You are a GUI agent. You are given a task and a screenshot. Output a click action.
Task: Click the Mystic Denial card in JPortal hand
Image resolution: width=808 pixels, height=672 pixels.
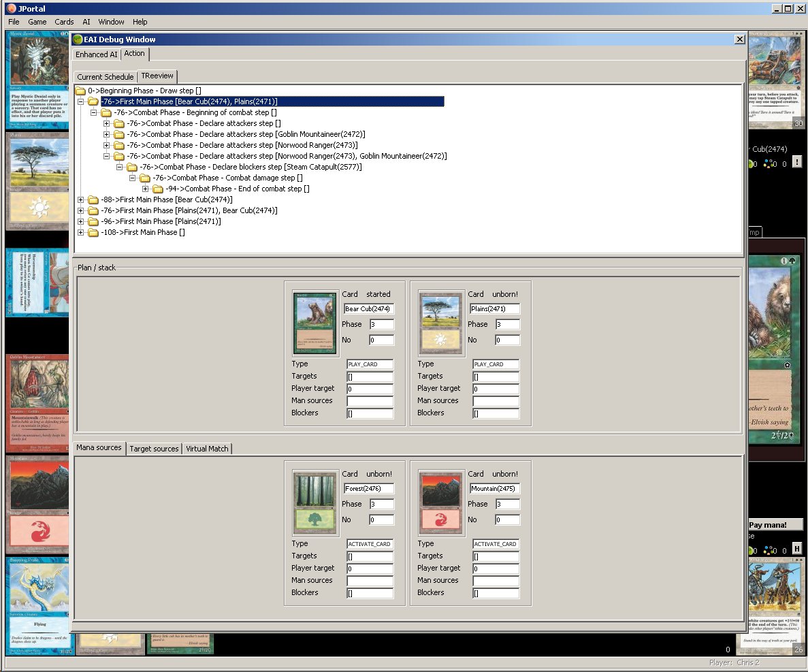[x=38, y=80]
